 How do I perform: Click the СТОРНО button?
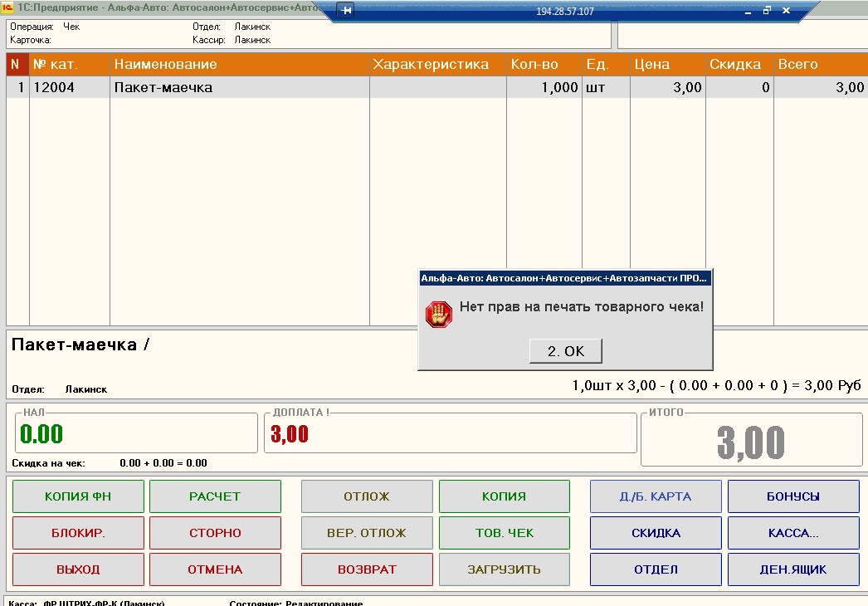pyautogui.click(x=215, y=533)
